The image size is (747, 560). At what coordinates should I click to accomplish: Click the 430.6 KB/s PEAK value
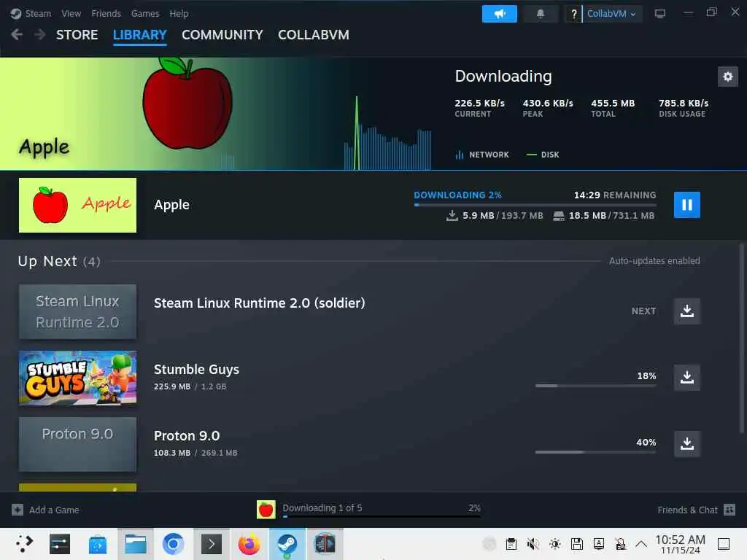(547, 104)
